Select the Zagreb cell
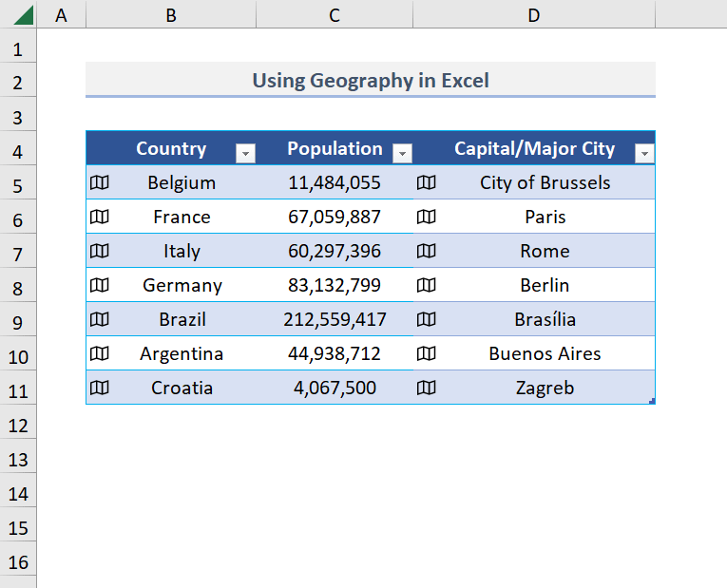 pos(545,388)
